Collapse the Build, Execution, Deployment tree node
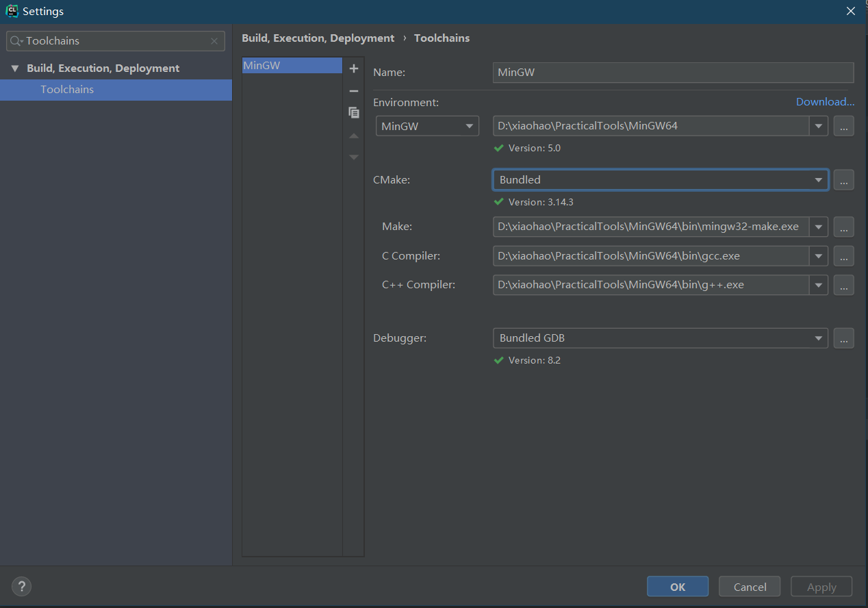Image resolution: width=868 pixels, height=608 pixels. click(x=15, y=68)
